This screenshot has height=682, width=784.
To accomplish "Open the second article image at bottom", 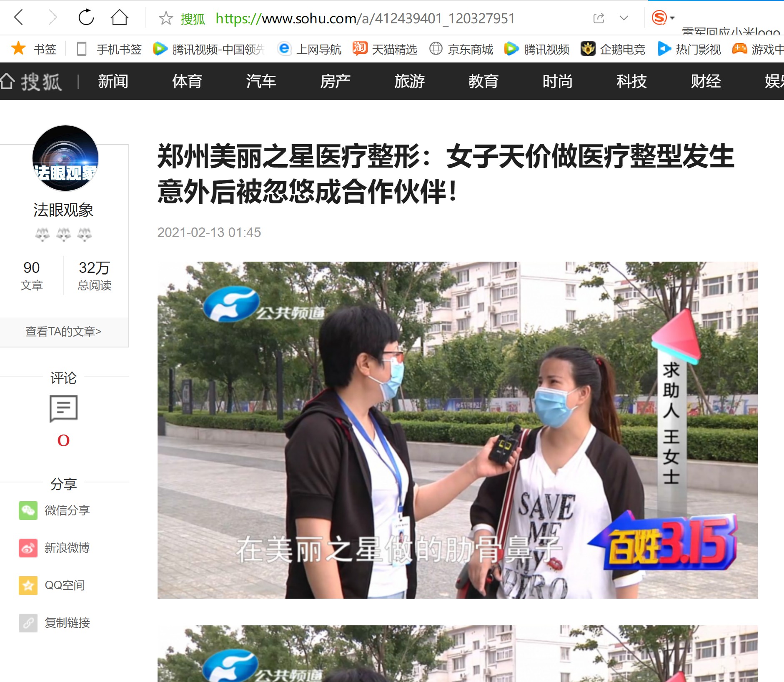I will pos(457,653).
